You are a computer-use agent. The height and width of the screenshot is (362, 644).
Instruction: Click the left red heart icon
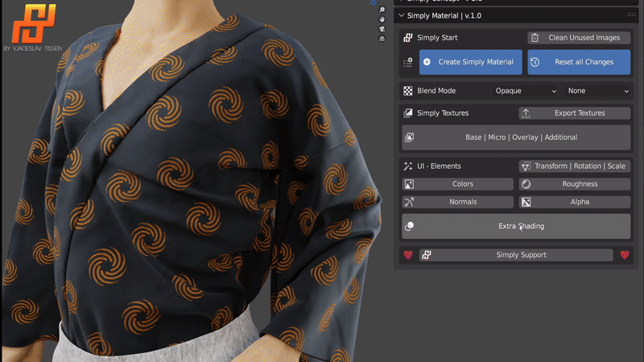pyautogui.click(x=408, y=255)
